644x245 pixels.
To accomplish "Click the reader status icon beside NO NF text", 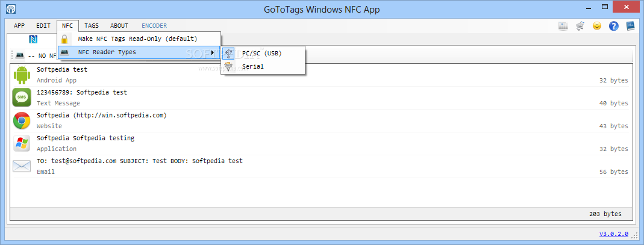I will coord(20,55).
